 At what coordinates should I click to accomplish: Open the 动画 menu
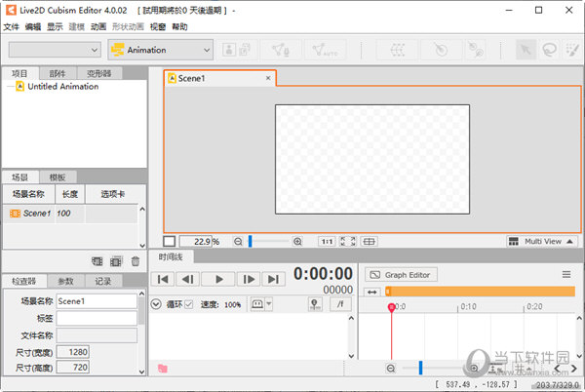[98, 27]
